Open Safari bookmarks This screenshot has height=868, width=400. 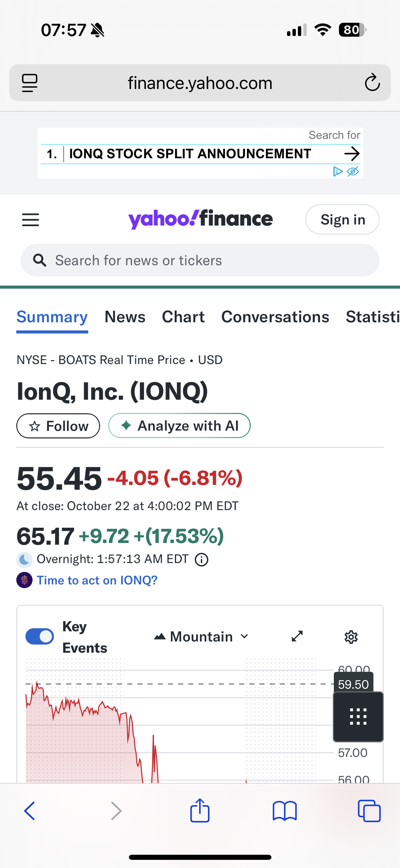(284, 811)
